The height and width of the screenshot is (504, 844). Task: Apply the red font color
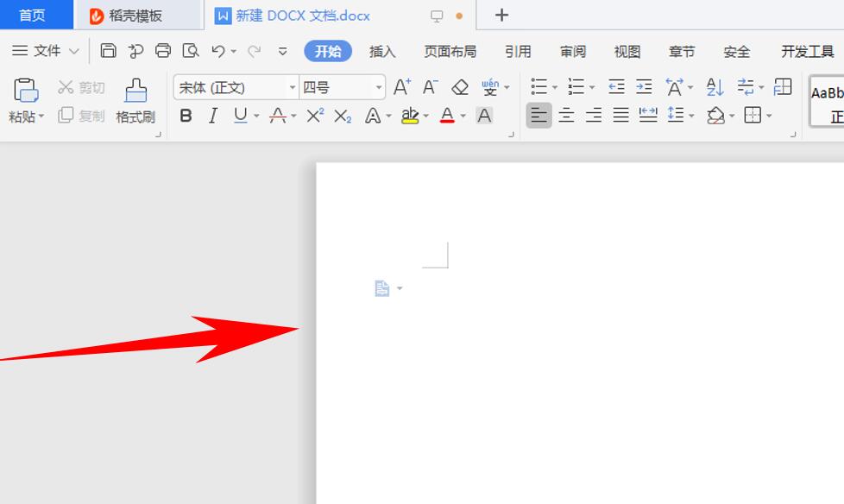click(447, 116)
